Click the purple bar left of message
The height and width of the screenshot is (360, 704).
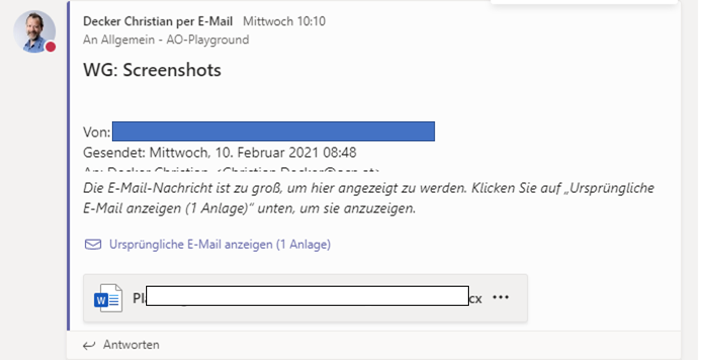point(68,166)
